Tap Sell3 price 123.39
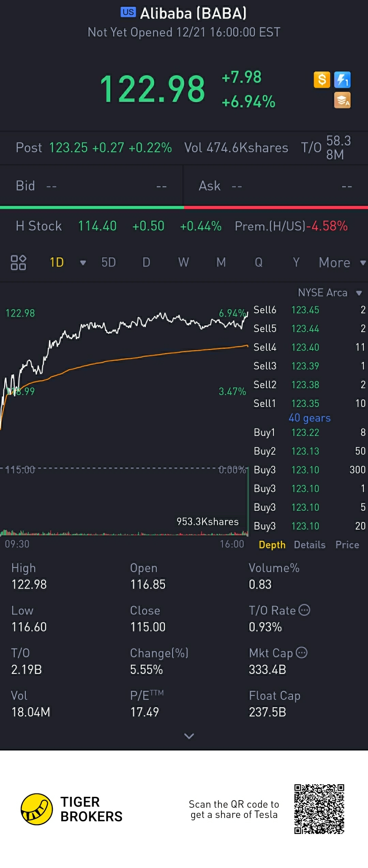The height and width of the screenshot is (868, 368). pyautogui.click(x=305, y=366)
